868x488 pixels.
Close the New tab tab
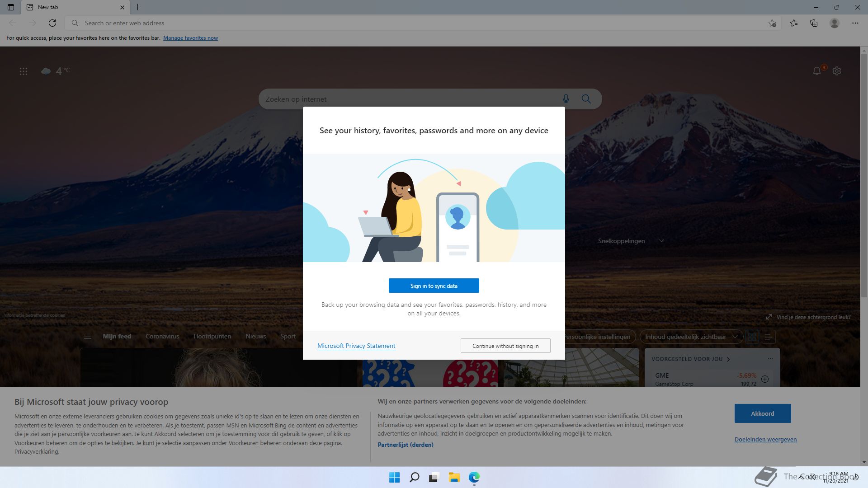[x=122, y=7]
